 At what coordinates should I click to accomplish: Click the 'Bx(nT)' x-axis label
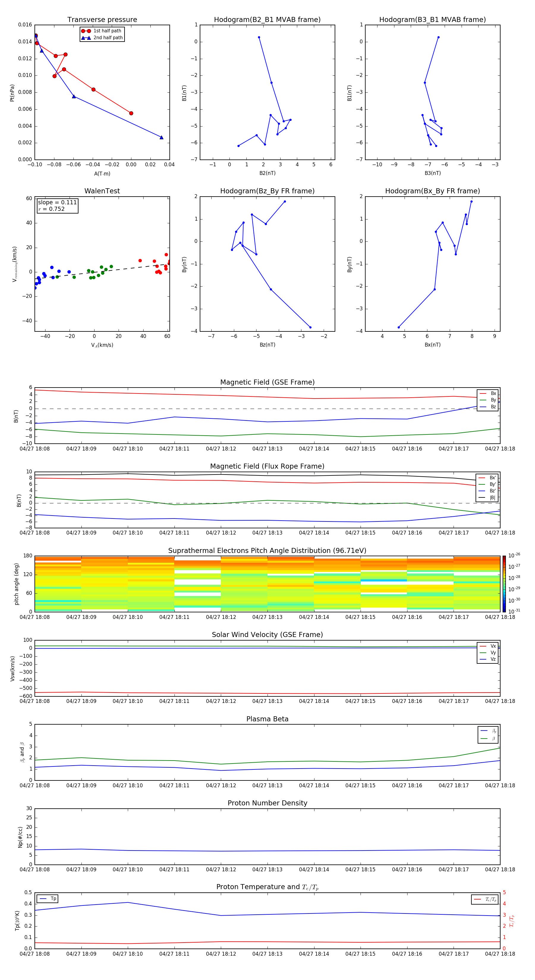click(x=432, y=345)
